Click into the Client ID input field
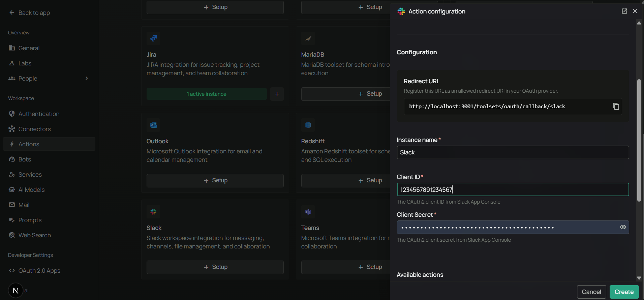The image size is (644, 300). click(513, 189)
